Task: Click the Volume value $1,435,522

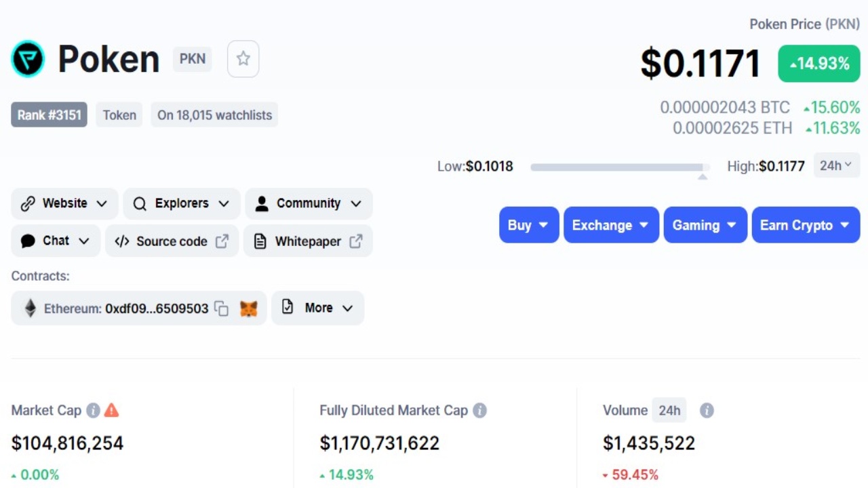Action: (649, 443)
